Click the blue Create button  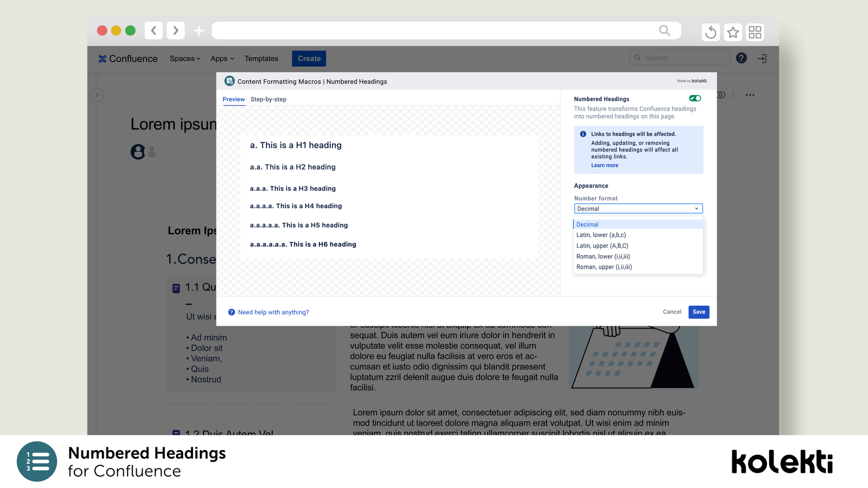pyautogui.click(x=309, y=59)
